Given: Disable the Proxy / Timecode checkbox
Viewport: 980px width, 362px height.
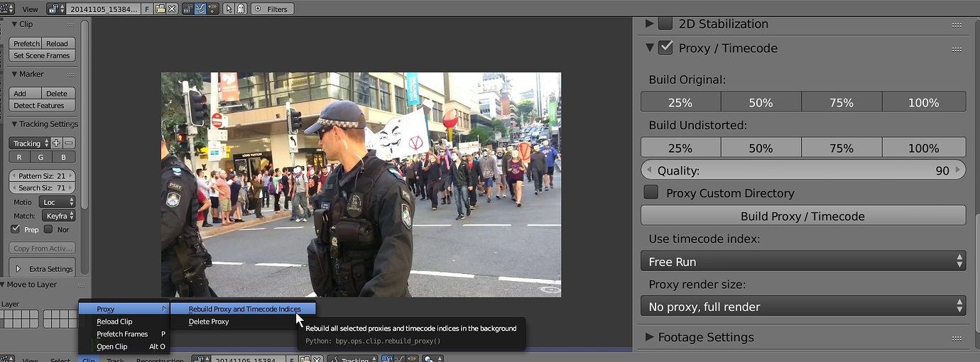Looking at the screenshot, I should click(665, 48).
